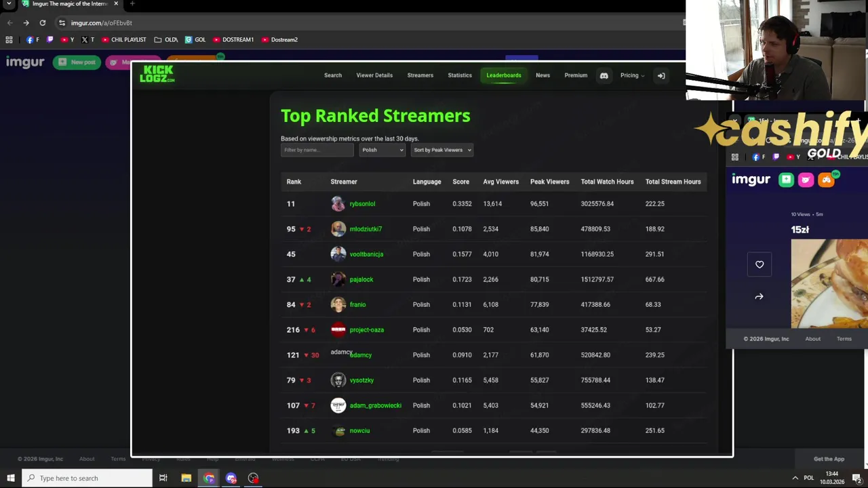Screen dimensions: 868x488
Task: Go back with the browser back arrow
Action: tap(9, 22)
